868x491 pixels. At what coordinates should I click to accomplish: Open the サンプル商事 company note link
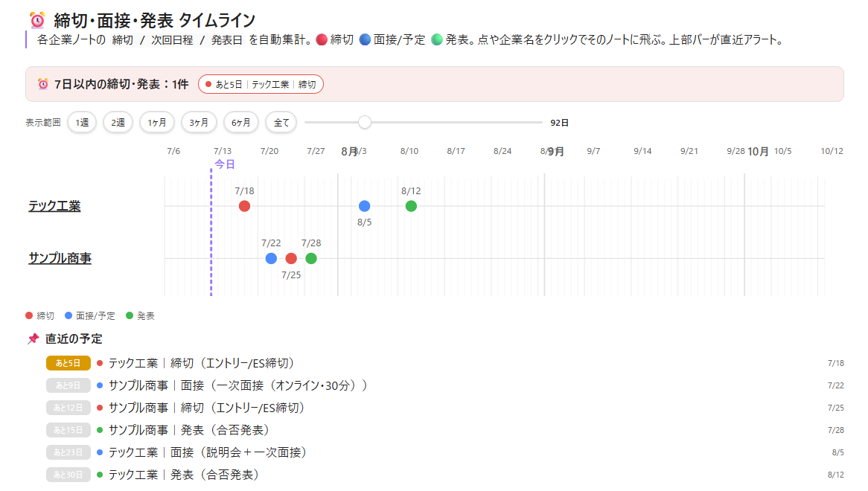[60, 258]
